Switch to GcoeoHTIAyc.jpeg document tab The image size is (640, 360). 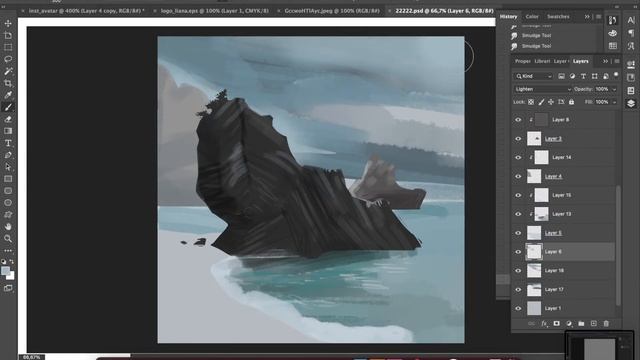point(331,11)
